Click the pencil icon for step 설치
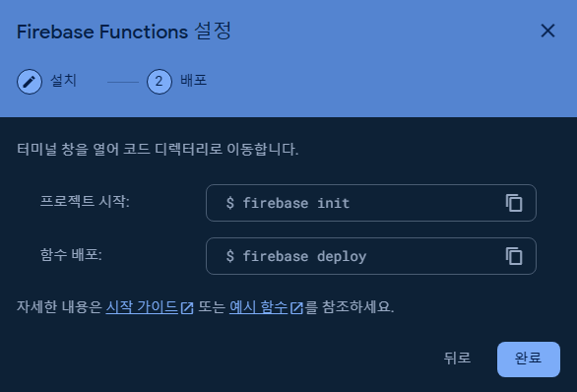The height and width of the screenshot is (392, 577). pos(30,82)
